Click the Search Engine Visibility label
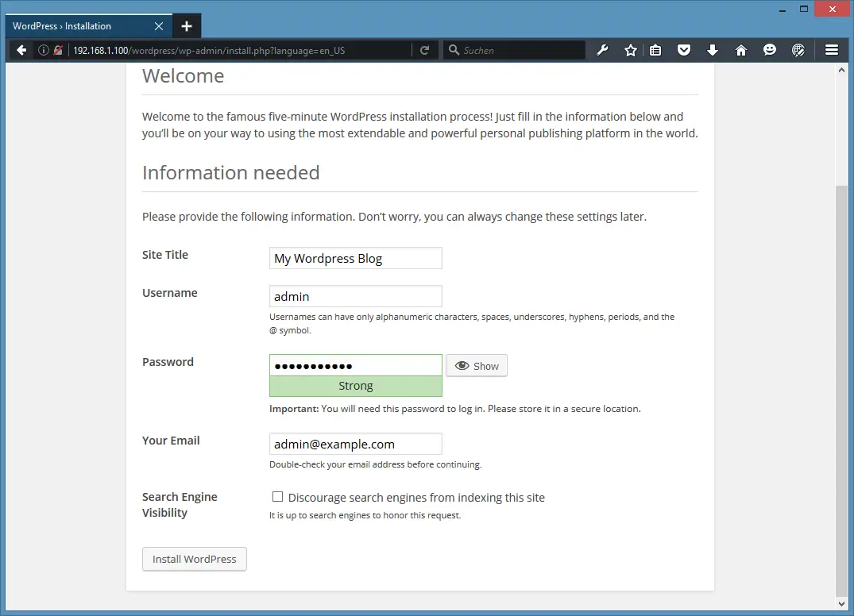The image size is (854, 616). [180, 504]
